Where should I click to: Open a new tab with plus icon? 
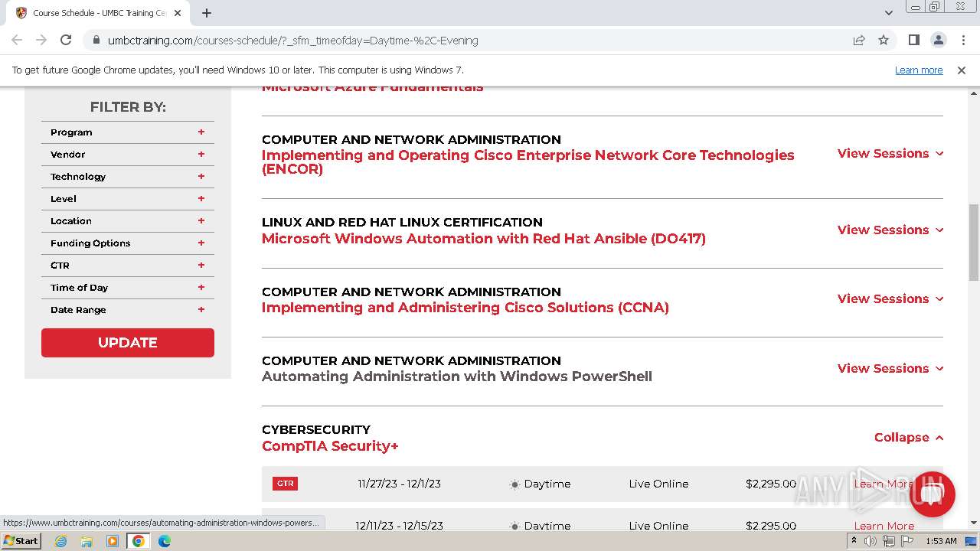coord(207,13)
